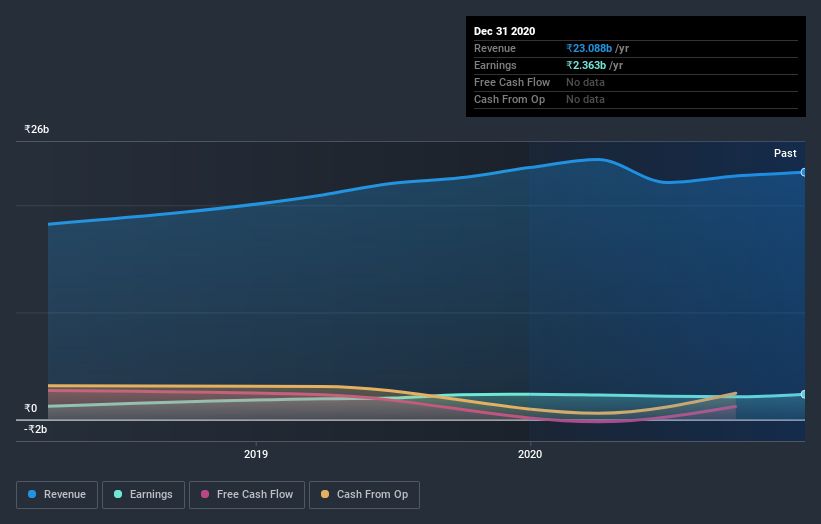Viewport: 821px width, 524px height.
Task: Click the orange Cash From Op legend dot
Action: click(x=325, y=494)
